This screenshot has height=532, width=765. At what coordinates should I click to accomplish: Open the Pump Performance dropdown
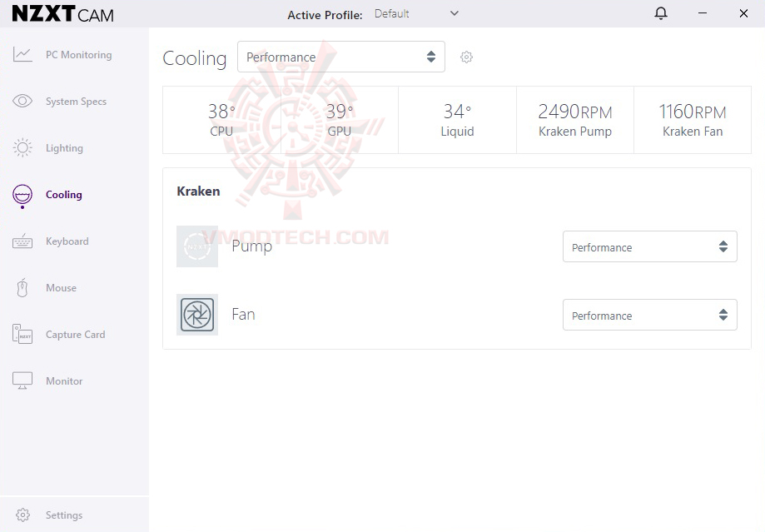(x=650, y=246)
